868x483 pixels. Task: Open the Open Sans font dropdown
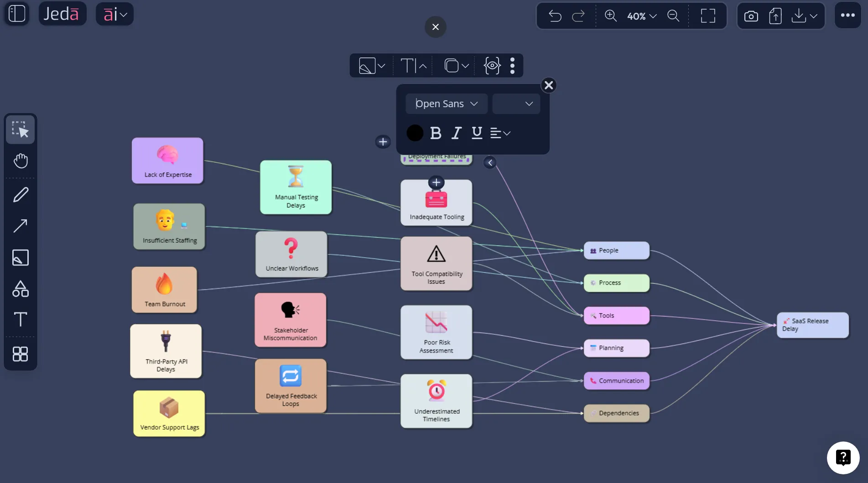[x=446, y=104]
